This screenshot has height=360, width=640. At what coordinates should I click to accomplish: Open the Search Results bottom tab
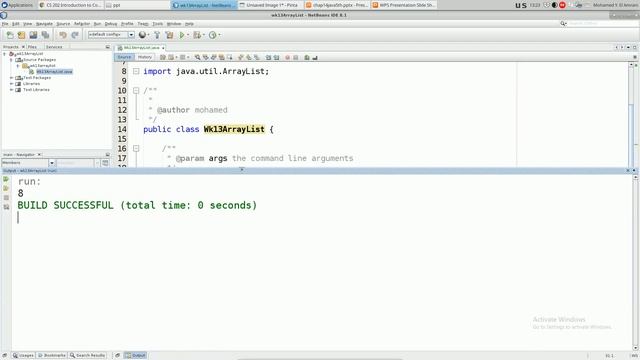[87, 356]
